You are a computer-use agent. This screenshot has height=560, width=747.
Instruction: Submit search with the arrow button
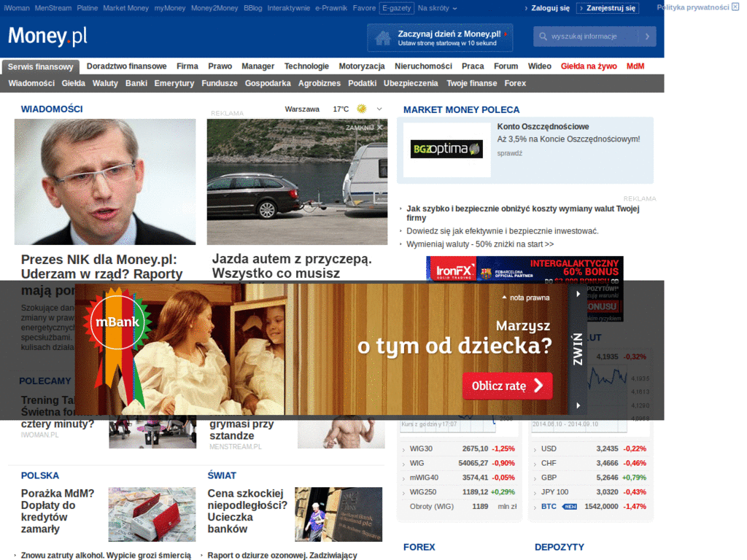point(647,36)
